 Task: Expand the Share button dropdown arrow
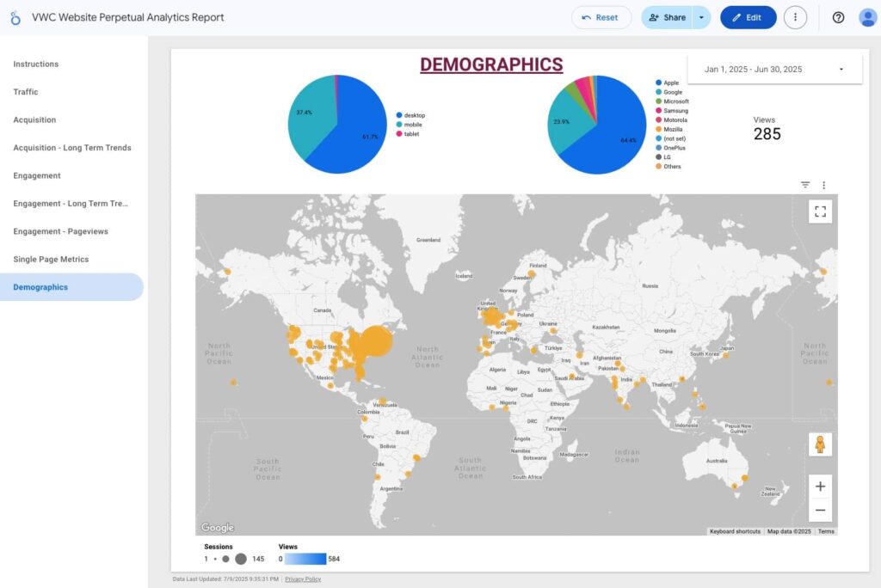click(x=701, y=17)
